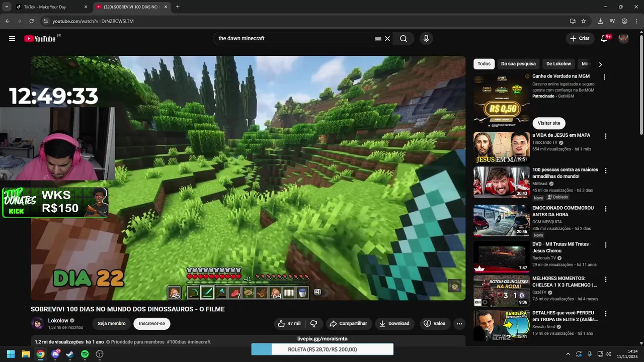Open Chrome profile icon
The height and width of the screenshot is (362, 644).
(x=624, y=21)
